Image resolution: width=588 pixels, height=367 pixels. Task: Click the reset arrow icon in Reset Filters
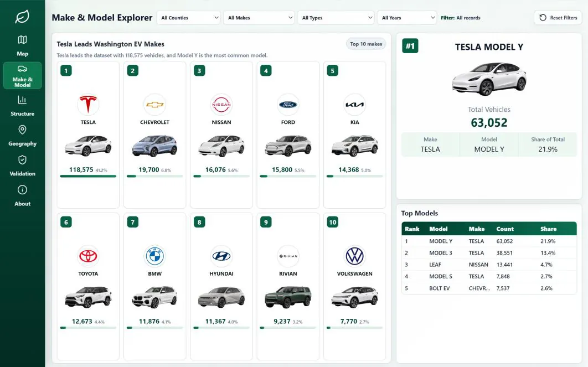[543, 18]
